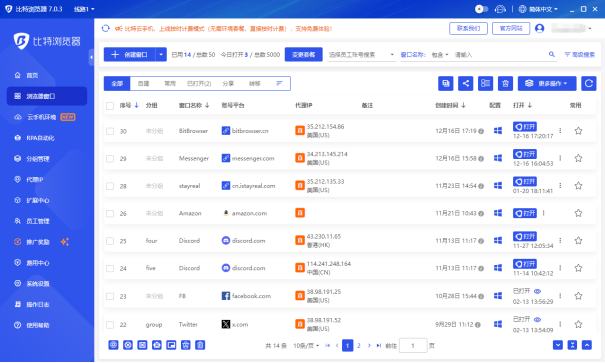The height and width of the screenshot is (363, 605).
Task: Click the share icon in the toolbar
Action: click(x=466, y=83)
